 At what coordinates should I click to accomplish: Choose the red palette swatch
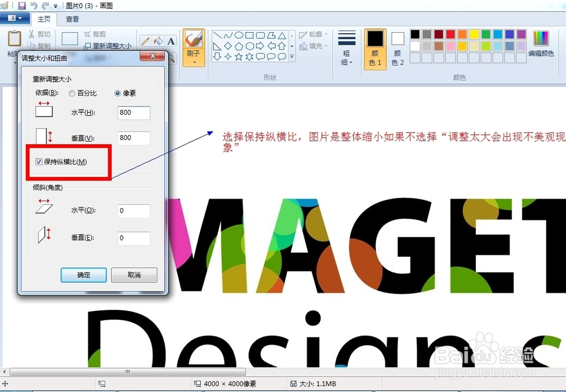coord(450,35)
